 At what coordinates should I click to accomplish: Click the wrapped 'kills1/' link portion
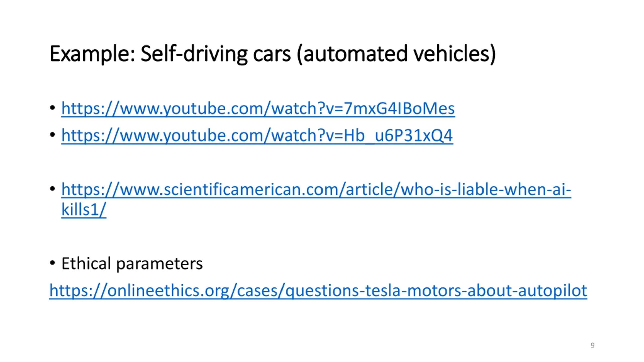tap(84, 209)
